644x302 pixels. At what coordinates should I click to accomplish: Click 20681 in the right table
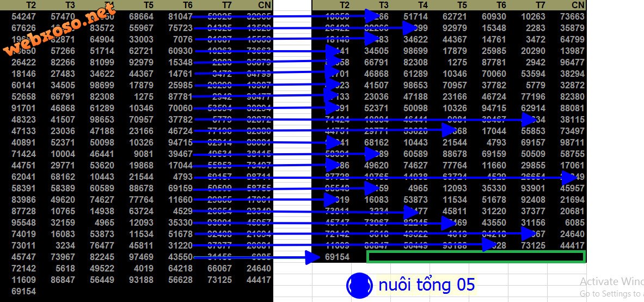point(572,211)
